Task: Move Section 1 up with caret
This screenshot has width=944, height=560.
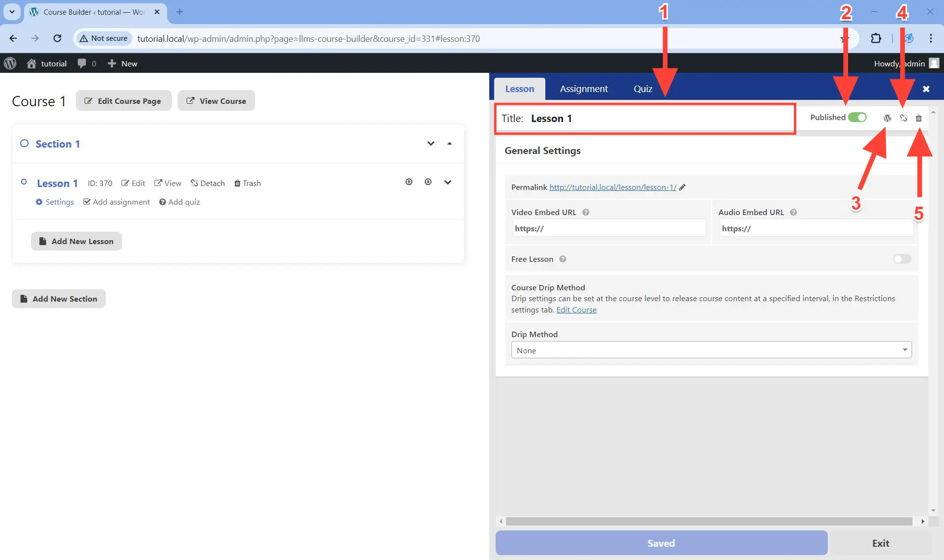Action: coord(449,144)
